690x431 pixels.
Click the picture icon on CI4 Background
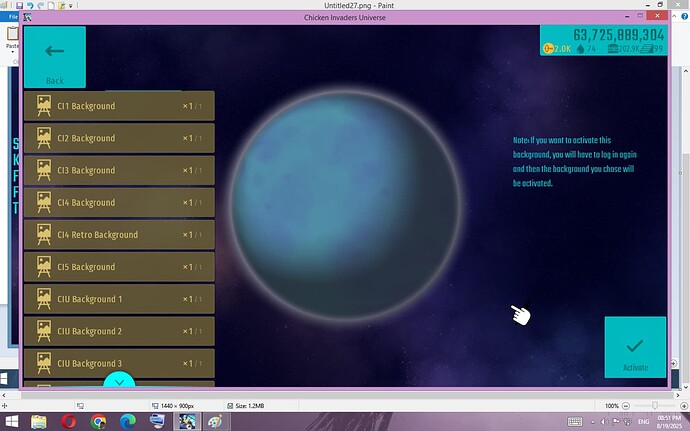click(44, 203)
